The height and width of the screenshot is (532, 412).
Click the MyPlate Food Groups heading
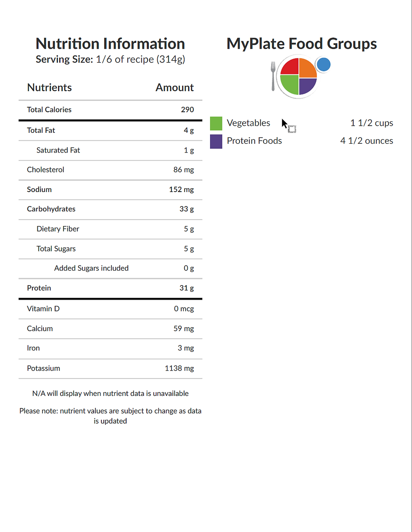[301, 44]
